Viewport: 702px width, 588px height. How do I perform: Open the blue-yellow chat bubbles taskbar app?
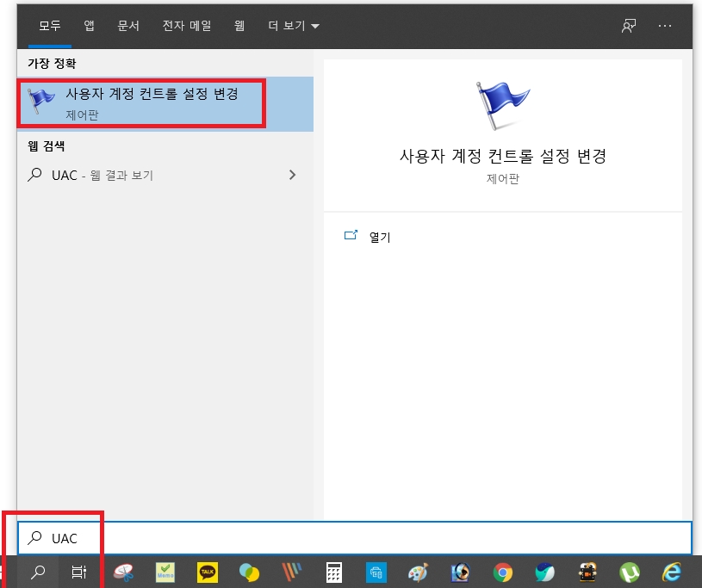(250, 573)
